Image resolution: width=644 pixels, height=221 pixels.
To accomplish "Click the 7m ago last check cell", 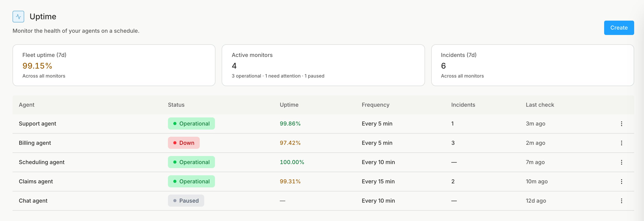I will click(535, 162).
